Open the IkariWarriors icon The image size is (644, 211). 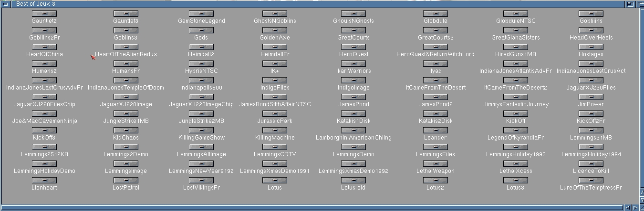click(353, 64)
